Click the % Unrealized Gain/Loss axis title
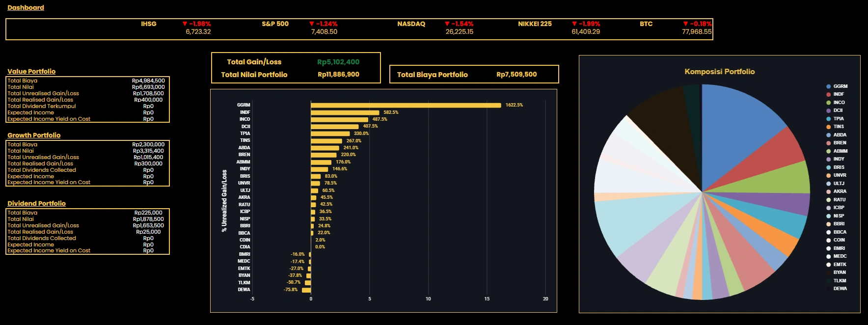 pos(224,201)
